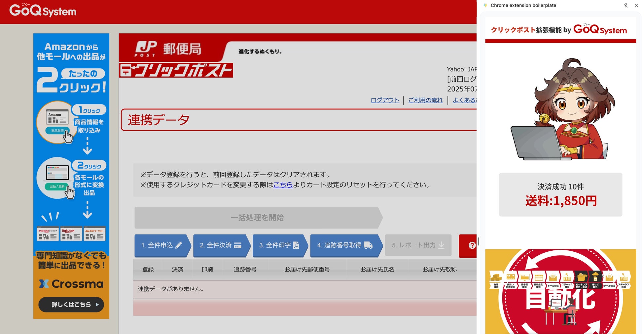Click the 連携データがありません。 message row
Viewport: 644px width, 334px height.
pyautogui.click(x=305, y=289)
